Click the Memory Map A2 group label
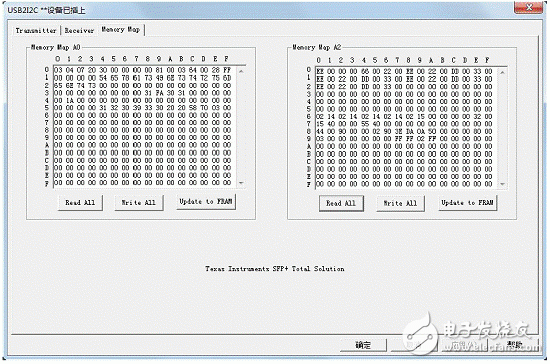Screen dimensions: 550x364 click(x=317, y=47)
